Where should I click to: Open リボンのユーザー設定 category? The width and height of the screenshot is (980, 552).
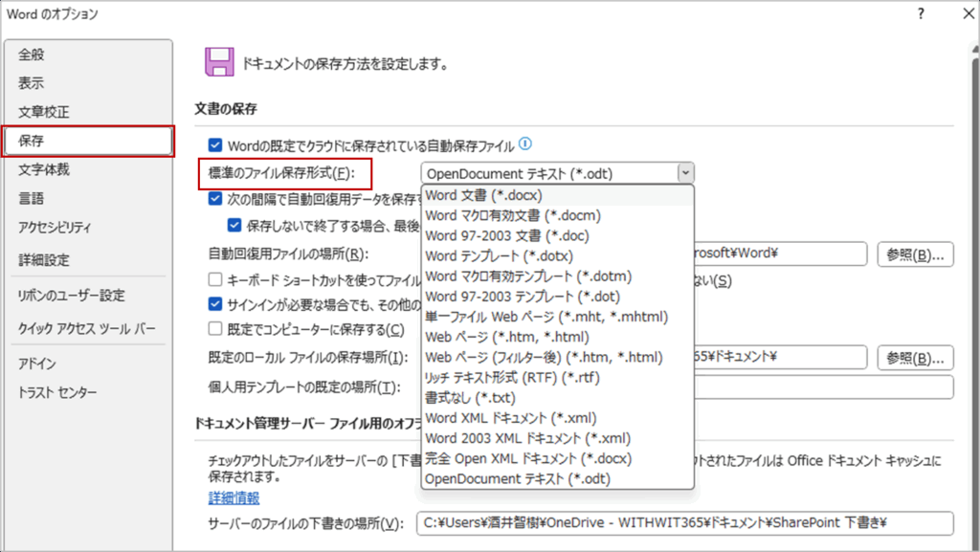click(x=88, y=296)
